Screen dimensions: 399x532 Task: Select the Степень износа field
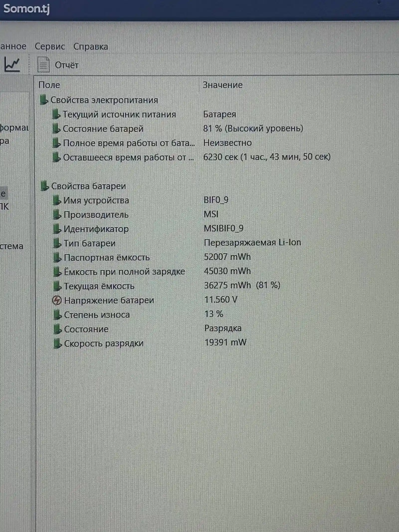tap(97, 315)
